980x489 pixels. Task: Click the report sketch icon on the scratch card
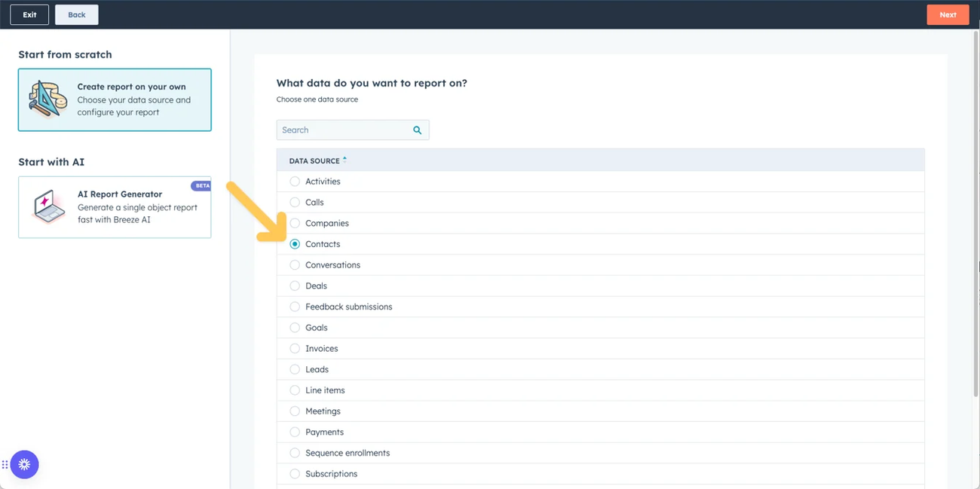(47, 99)
